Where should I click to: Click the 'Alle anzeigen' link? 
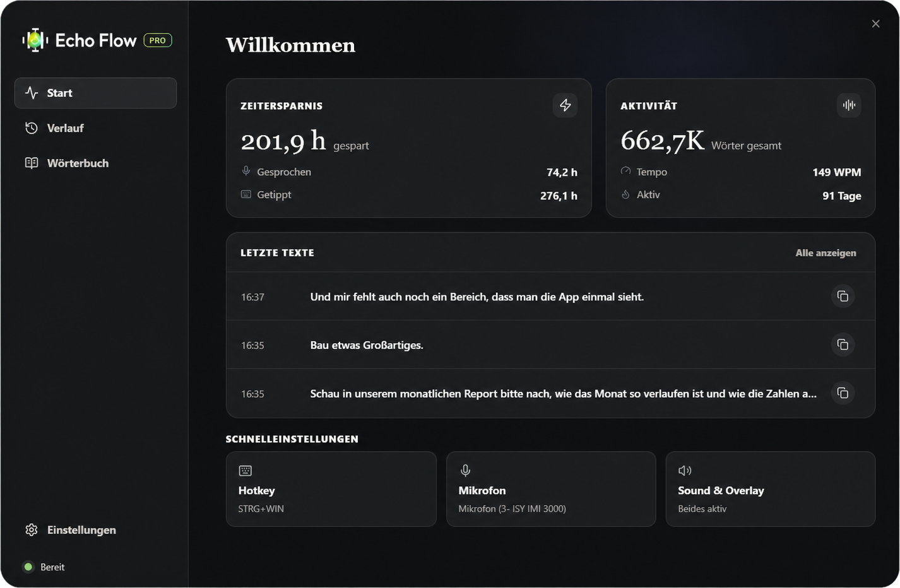[826, 253]
